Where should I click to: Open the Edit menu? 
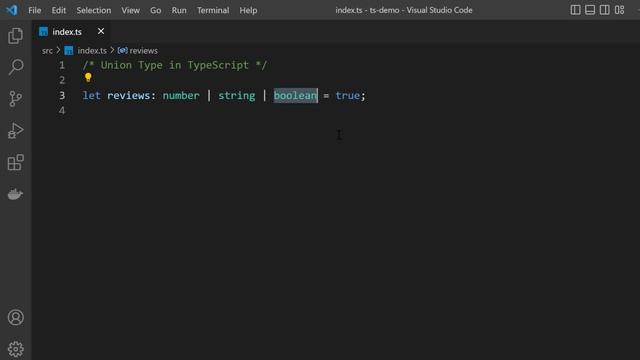click(x=58, y=10)
